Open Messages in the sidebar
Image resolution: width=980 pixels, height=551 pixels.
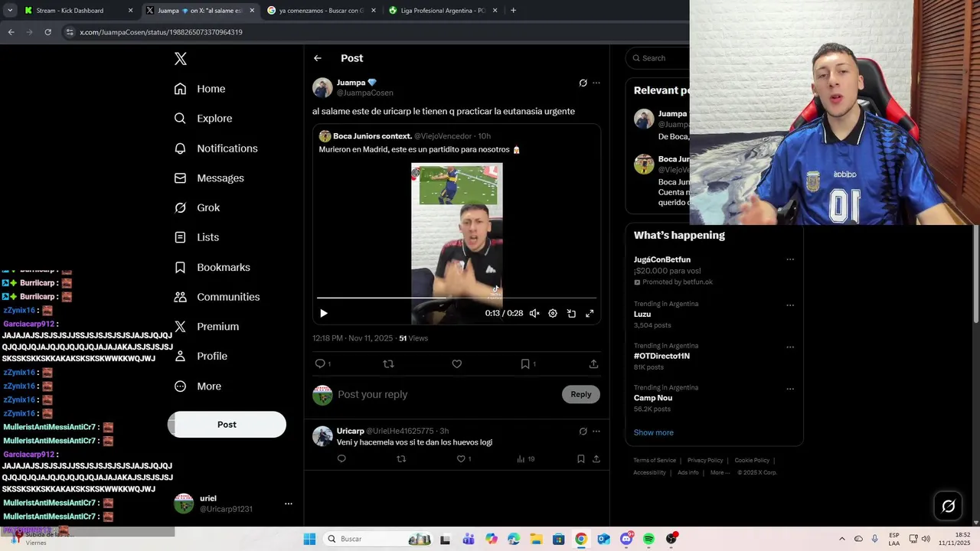[x=209, y=178]
